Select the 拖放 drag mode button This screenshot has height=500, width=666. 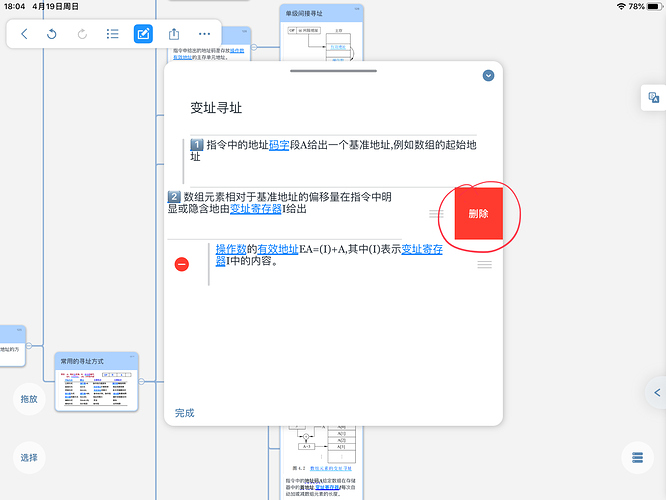[x=29, y=399]
